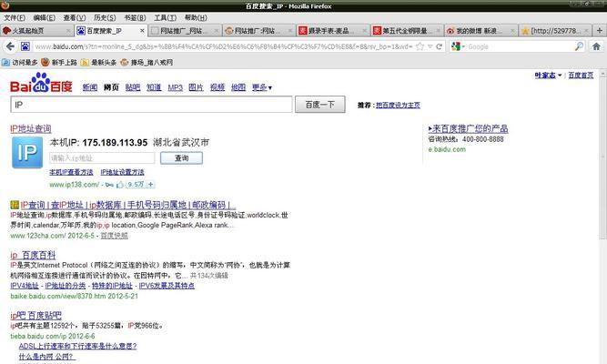Click the Firefox address bar URL
The height and width of the screenshot is (364, 607).
pos(224,46)
